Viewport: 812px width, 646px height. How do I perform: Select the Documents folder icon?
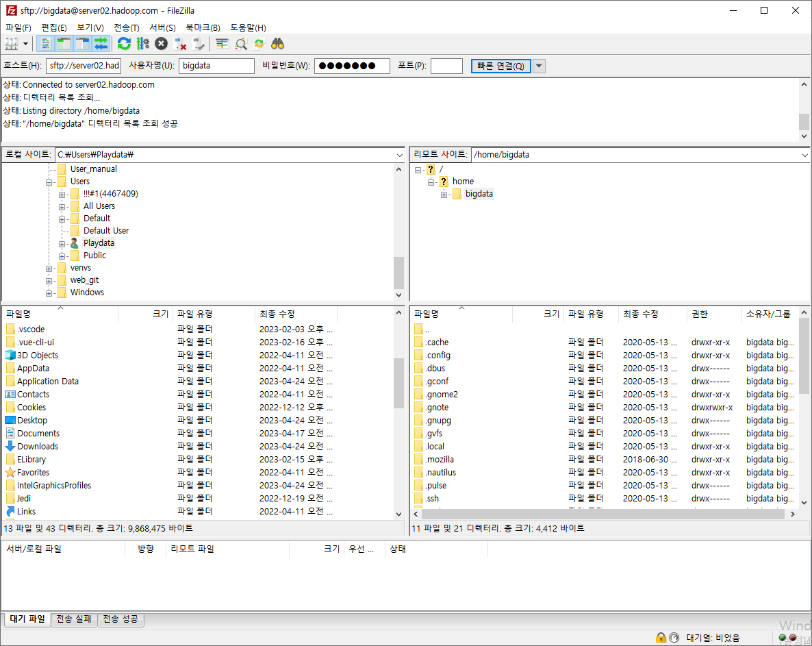click(10, 433)
